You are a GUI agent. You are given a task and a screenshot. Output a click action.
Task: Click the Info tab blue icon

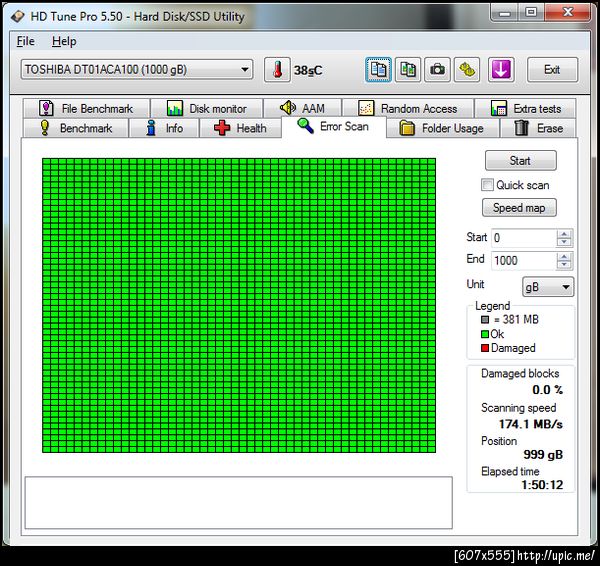click(151, 128)
